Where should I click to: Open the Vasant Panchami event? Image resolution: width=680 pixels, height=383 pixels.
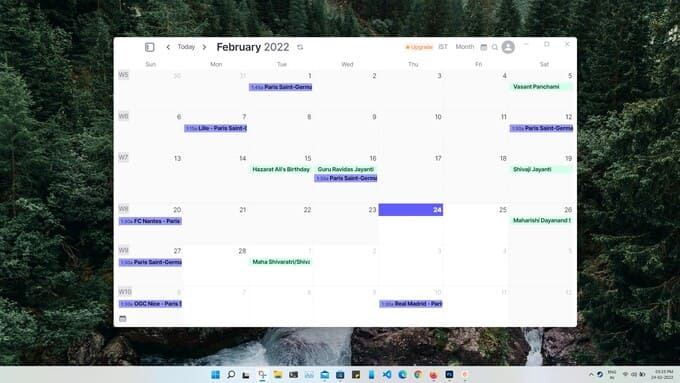pos(541,87)
